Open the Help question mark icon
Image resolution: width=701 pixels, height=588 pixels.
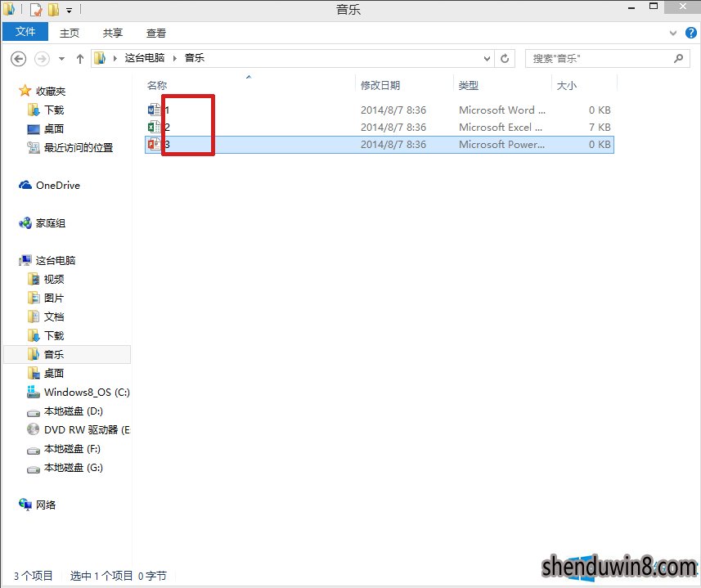pyautogui.click(x=691, y=33)
